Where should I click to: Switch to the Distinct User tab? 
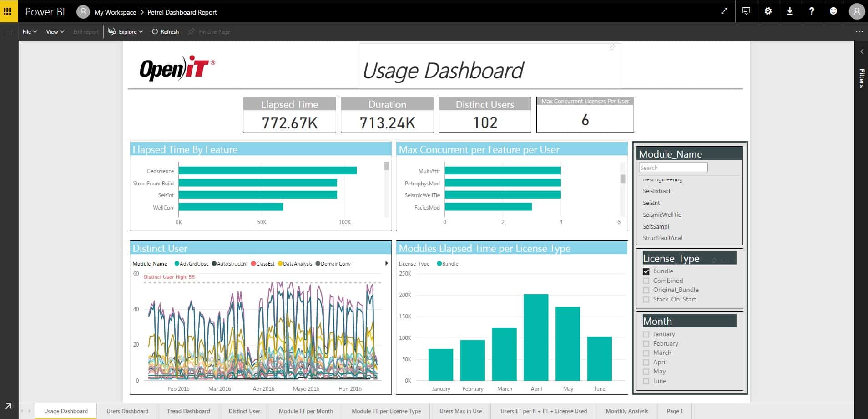[244, 411]
